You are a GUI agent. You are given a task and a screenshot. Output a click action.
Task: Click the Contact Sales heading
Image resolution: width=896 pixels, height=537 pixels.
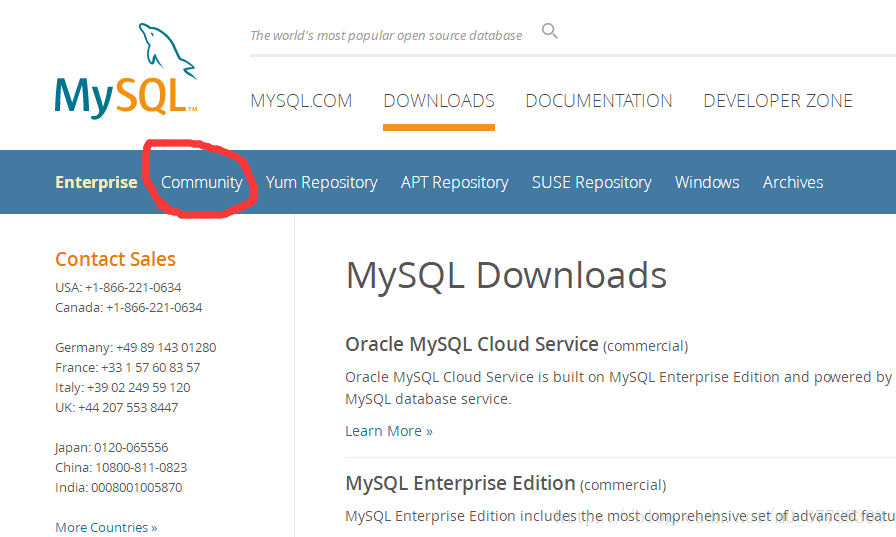point(115,259)
